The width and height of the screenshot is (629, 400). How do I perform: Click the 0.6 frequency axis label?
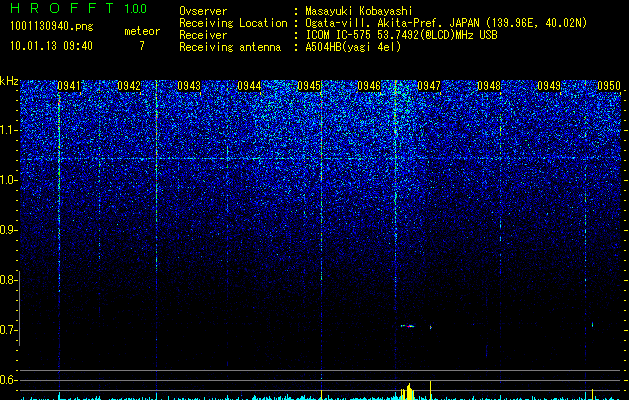click(x=9, y=380)
